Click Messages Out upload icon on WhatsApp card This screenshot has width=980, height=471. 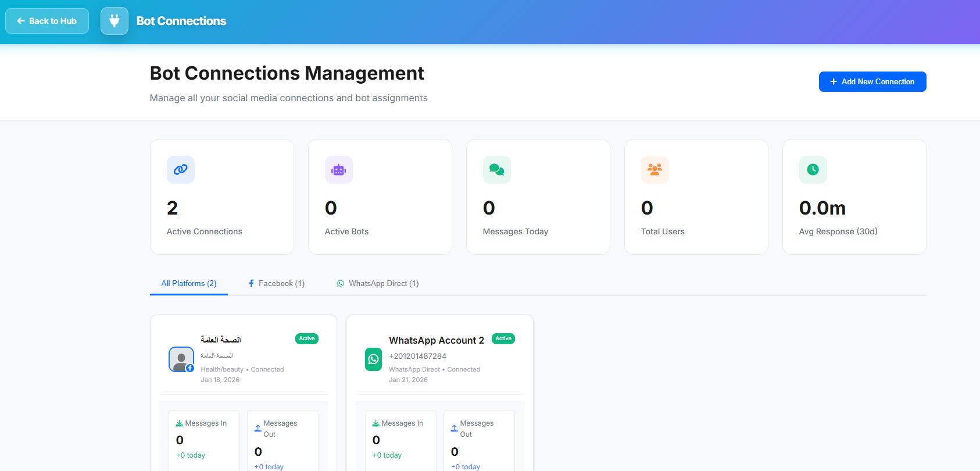click(454, 429)
